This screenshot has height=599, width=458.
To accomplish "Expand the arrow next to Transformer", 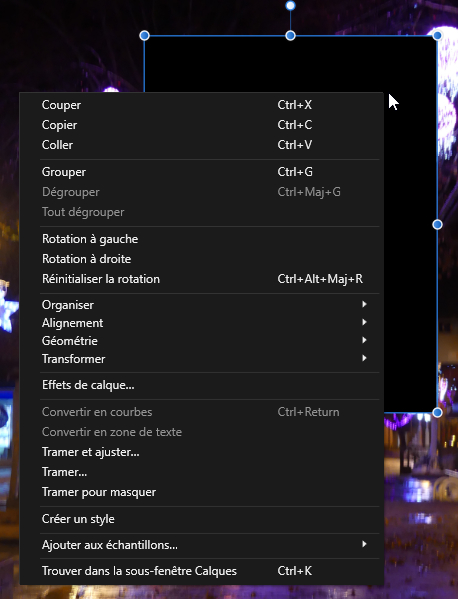I will pos(364,358).
